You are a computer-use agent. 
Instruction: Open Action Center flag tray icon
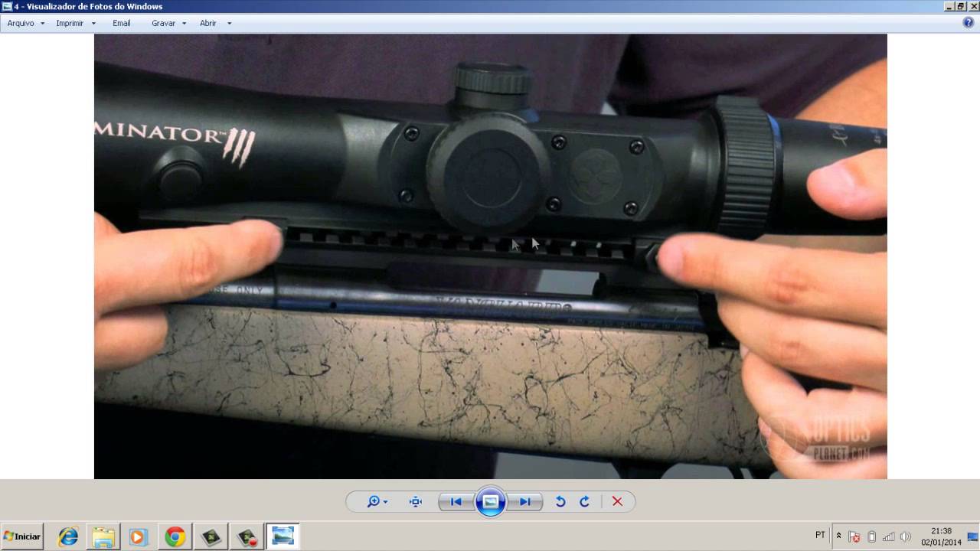(854, 536)
